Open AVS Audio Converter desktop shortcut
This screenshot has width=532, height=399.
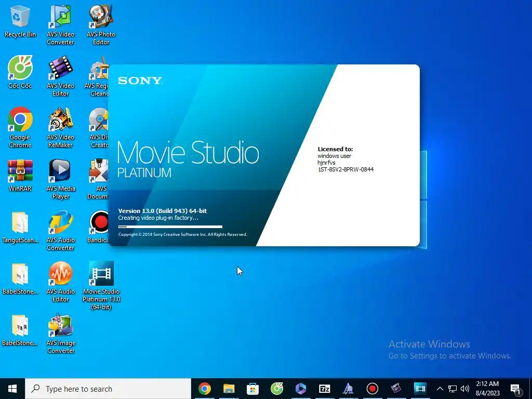pyautogui.click(x=60, y=231)
